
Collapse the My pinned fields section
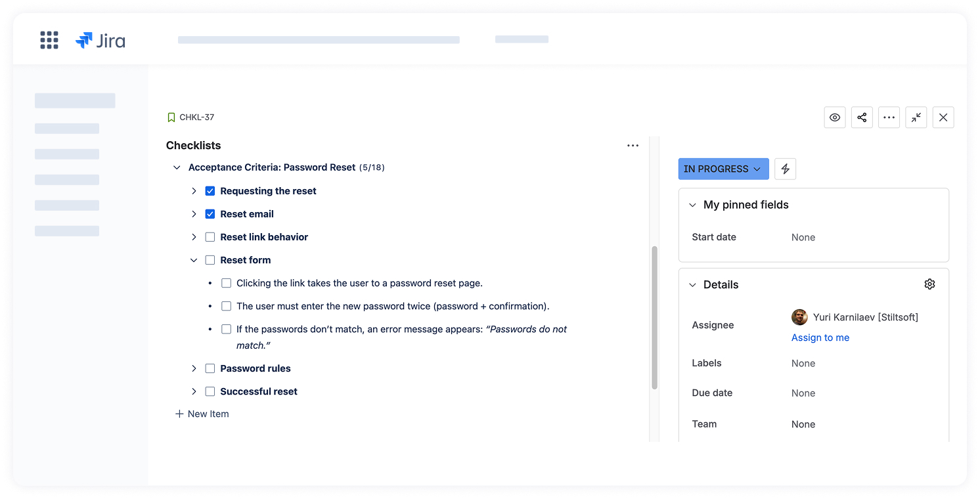pyautogui.click(x=692, y=205)
